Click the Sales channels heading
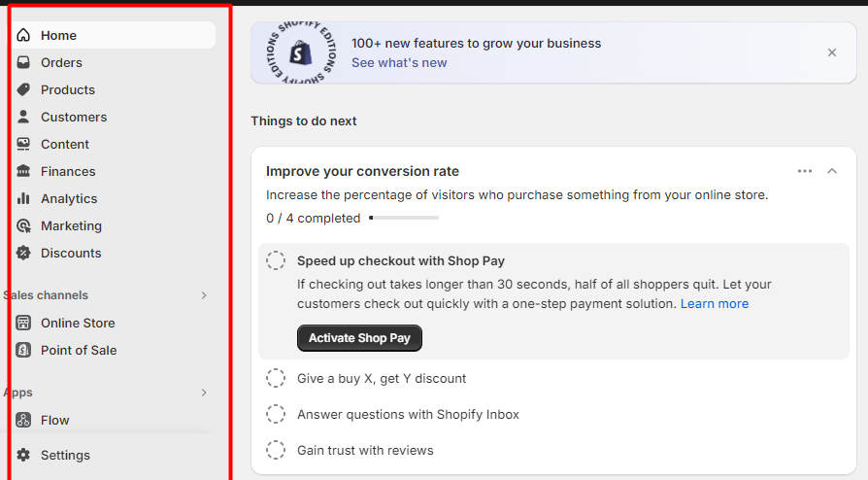Screen dimensions: 868x480 tap(46, 295)
